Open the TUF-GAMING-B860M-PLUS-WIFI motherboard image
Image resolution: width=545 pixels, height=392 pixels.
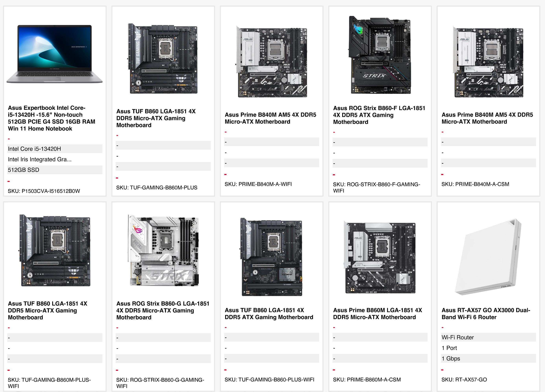(x=55, y=251)
